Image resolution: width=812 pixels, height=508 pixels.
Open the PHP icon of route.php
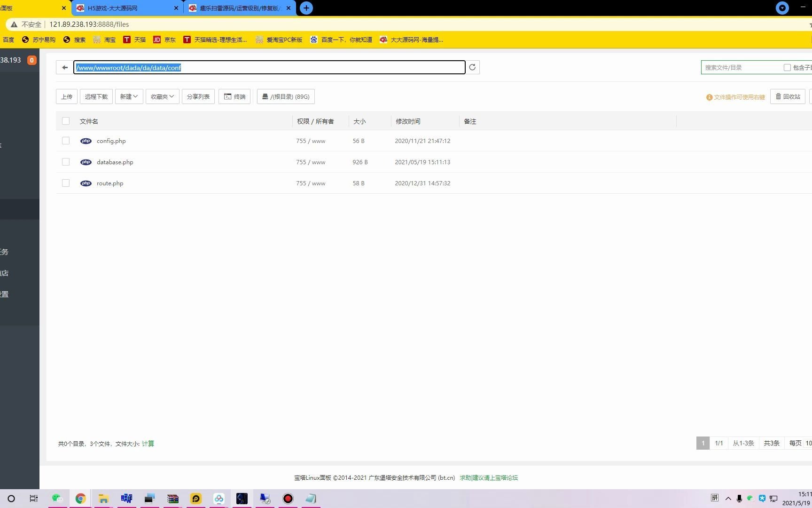pos(86,183)
